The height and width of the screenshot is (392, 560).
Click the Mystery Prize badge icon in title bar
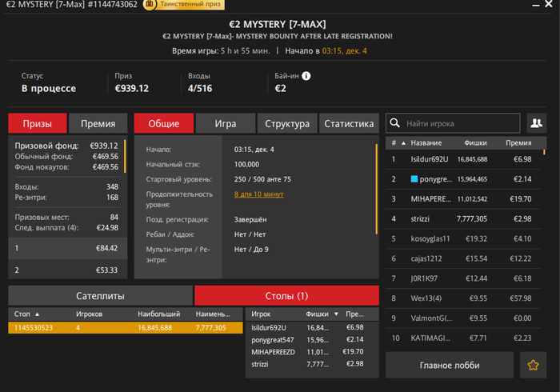click(x=150, y=5)
